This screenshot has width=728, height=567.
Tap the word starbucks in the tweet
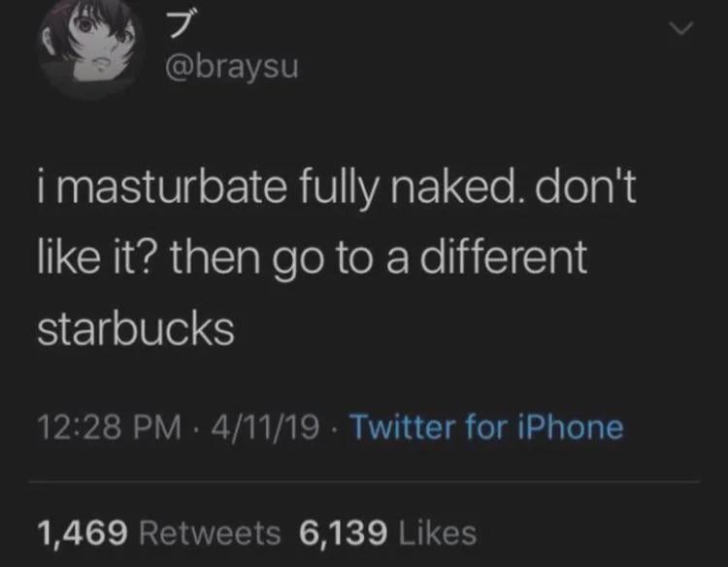point(136,330)
